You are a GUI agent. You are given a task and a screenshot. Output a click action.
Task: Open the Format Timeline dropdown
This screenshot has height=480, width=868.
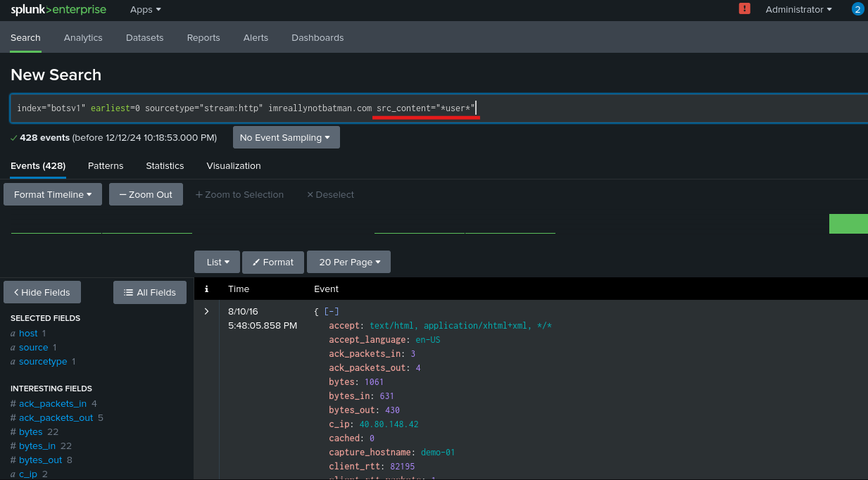[x=53, y=194]
